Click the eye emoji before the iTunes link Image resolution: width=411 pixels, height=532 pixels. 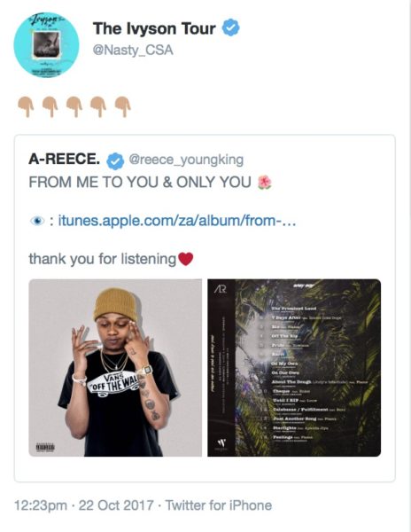coord(37,221)
